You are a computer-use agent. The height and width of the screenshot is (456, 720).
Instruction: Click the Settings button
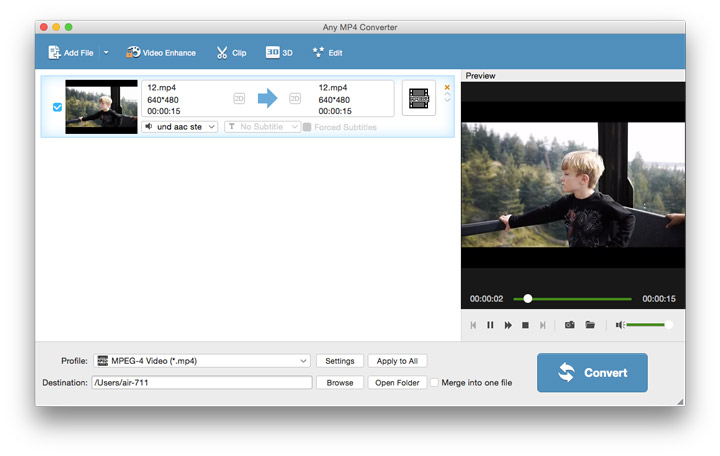[340, 361]
